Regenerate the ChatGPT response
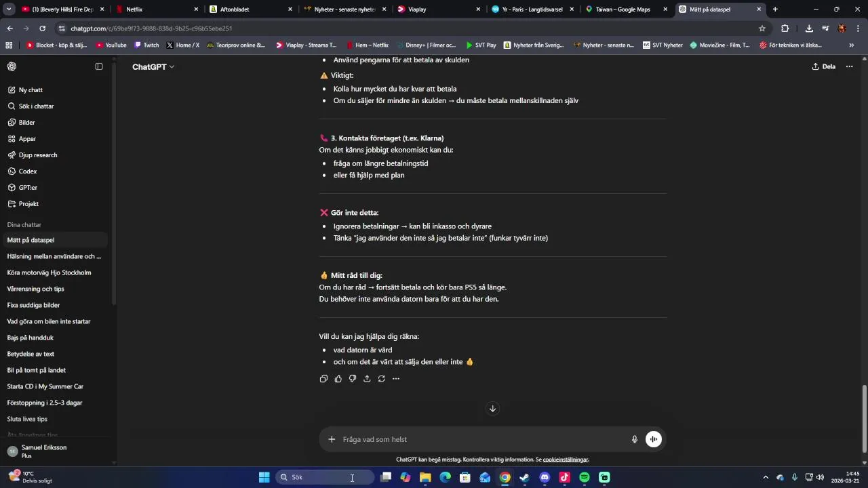The height and width of the screenshot is (488, 868). (382, 379)
